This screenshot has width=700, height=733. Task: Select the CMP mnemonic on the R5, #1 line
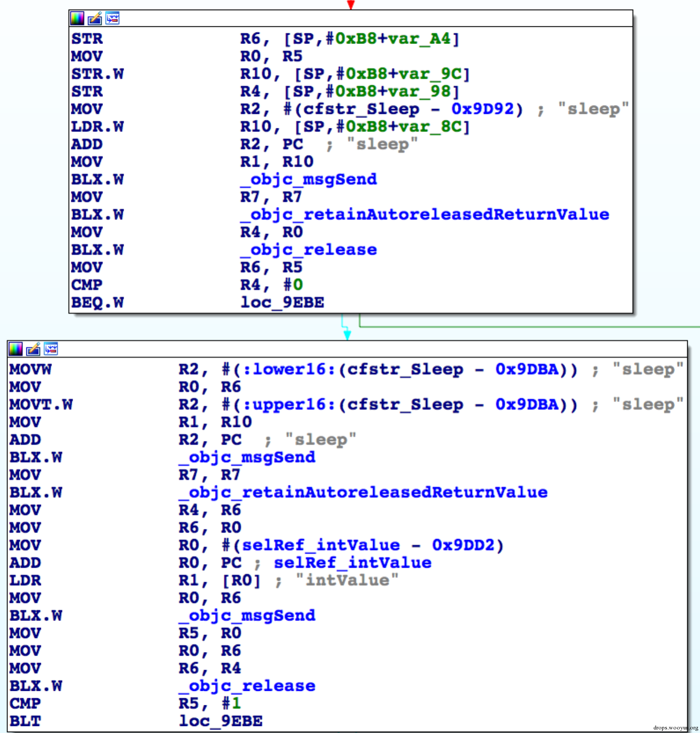coord(25,703)
